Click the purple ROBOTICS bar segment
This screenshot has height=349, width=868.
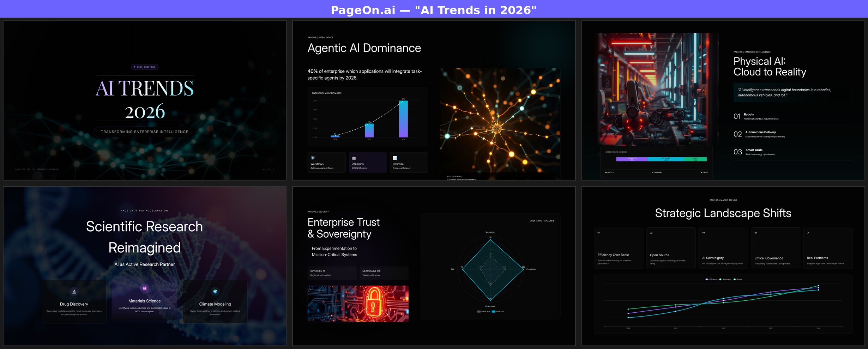pos(632,159)
